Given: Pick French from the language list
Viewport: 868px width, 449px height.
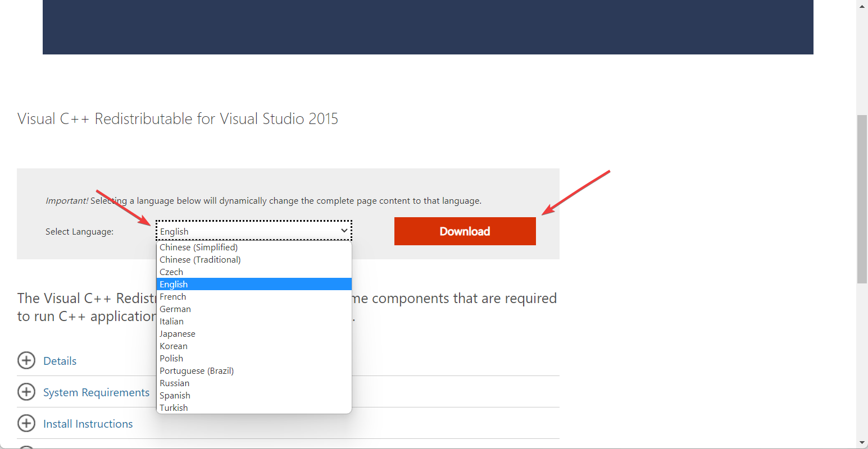Looking at the screenshot, I should pos(254,297).
